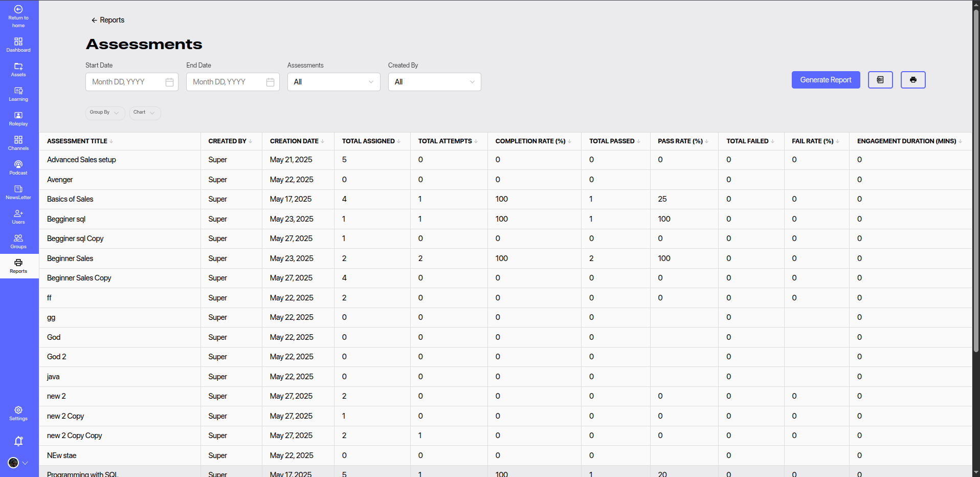980x477 pixels.
Task: Open the NewsLetter section
Action: pos(18,192)
